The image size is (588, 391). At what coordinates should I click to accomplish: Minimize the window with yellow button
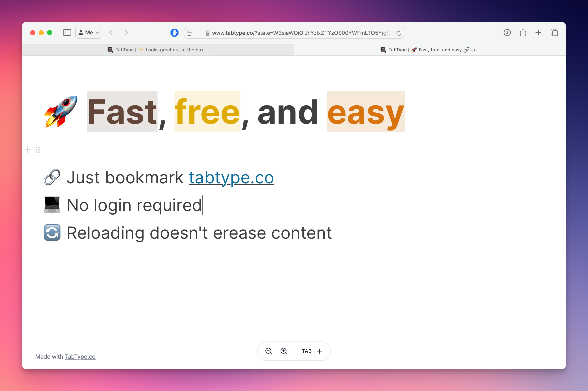[41, 33]
